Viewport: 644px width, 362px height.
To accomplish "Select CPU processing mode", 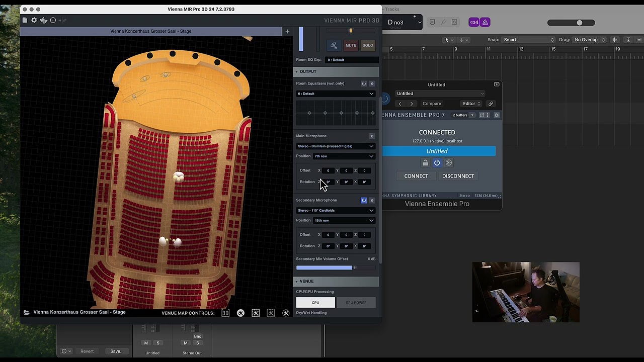I will [315, 303].
